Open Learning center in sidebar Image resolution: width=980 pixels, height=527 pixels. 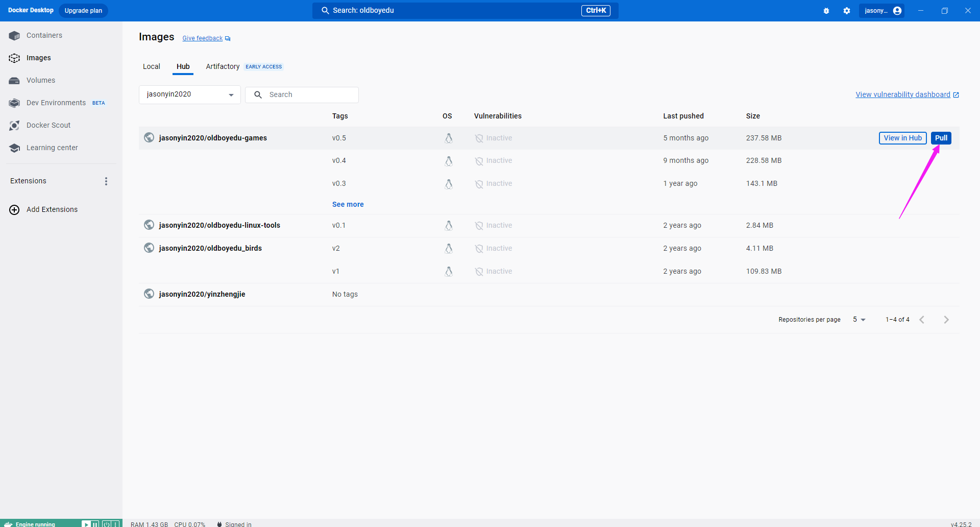point(52,148)
